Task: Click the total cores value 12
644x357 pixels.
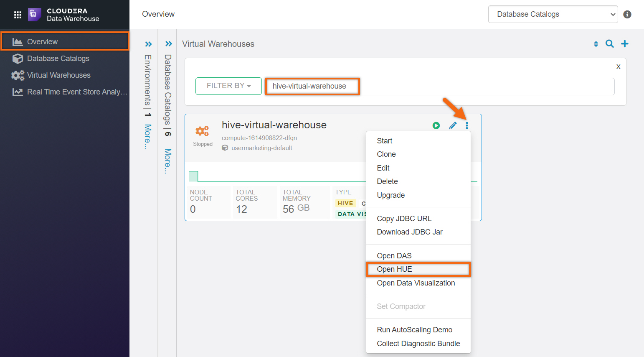Action: point(241,209)
